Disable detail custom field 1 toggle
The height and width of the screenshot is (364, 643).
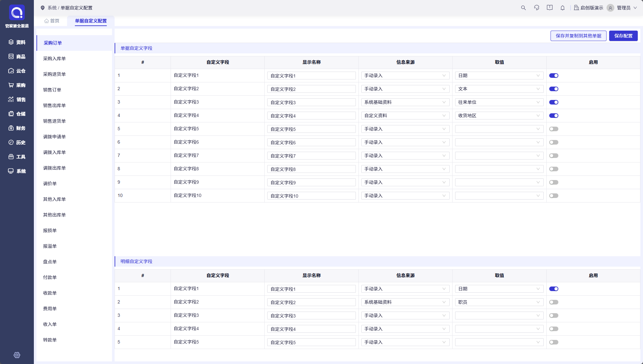[x=554, y=289]
